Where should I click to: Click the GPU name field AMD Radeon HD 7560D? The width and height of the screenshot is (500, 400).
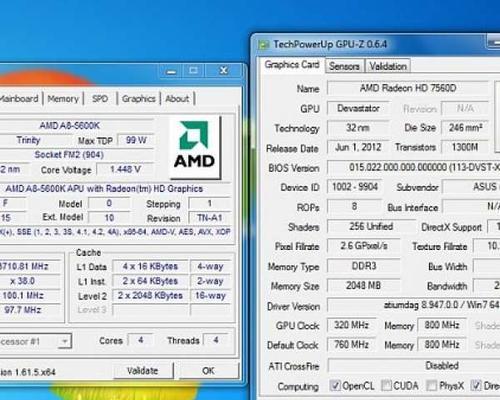(x=408, y=88)
